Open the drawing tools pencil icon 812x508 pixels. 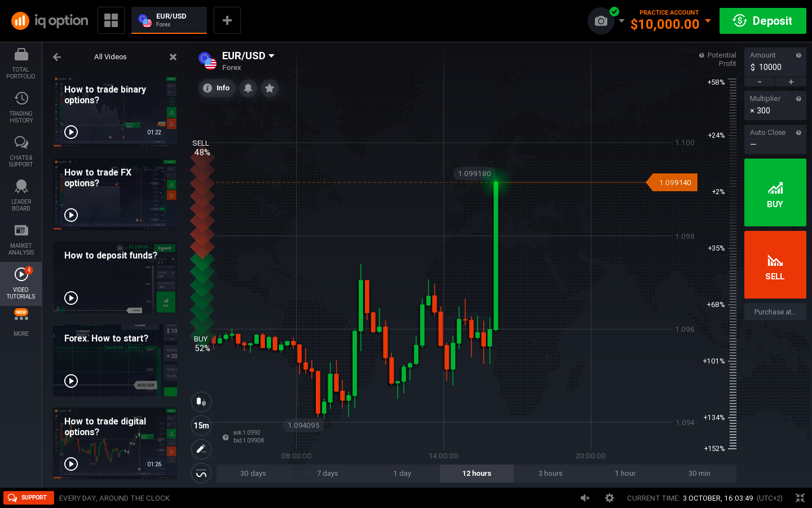point(201,449)
